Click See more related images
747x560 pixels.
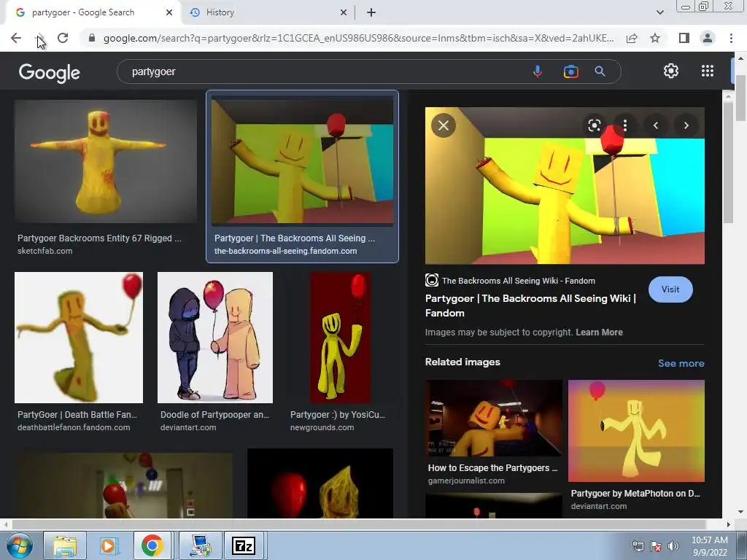click(x=681, y=363)
